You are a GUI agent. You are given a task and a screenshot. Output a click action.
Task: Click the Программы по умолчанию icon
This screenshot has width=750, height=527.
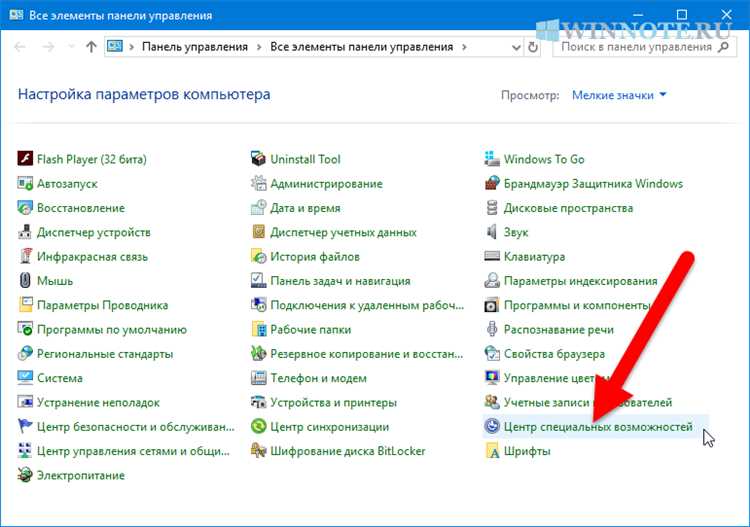pyautogui.click(x=25, y=329)
